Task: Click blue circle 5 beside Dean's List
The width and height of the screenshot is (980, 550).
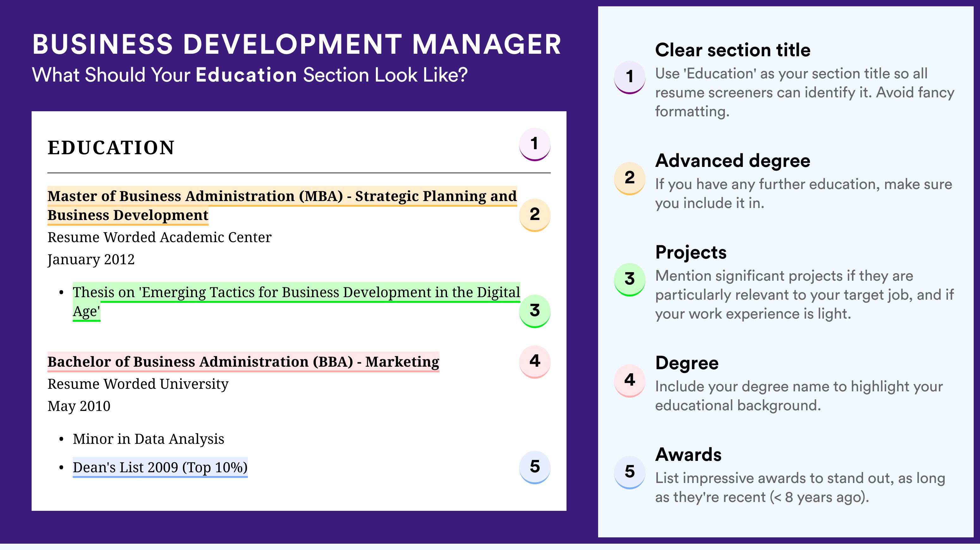Action: [535, 467]
